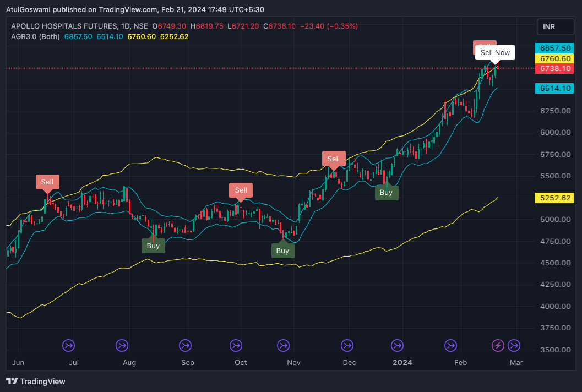
Task: Click the APOLLO HOSPITALS FUTURES symbol title
Action: click(64, 26)
